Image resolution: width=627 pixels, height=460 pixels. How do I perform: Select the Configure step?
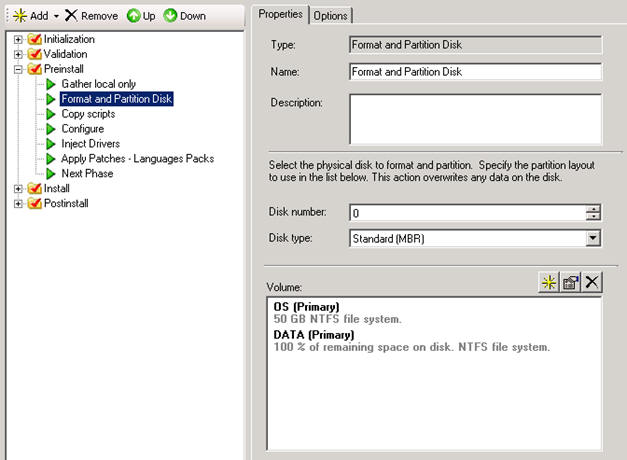tap(82, 129)
